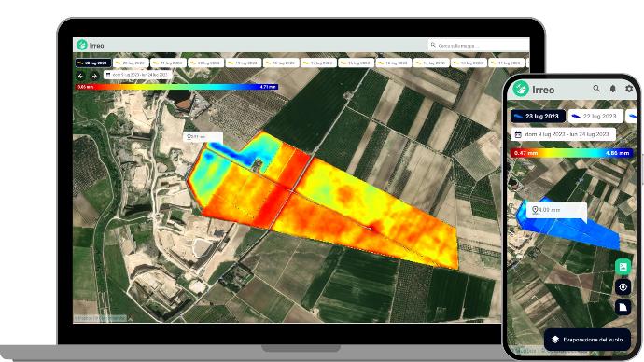Click the colored field overlay on laptop map
Image resolution: width=644 pixels, height=362 pixels.
coord(323,202)
